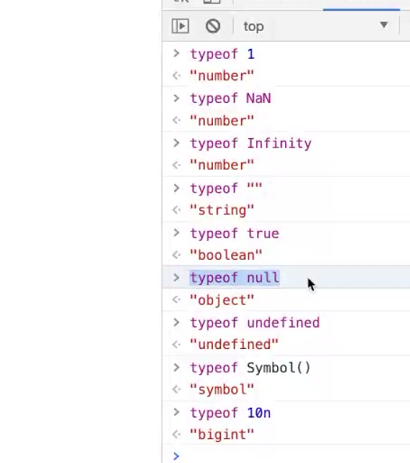Select the "bigint" output line
The image size is (410, 463).
222,435
